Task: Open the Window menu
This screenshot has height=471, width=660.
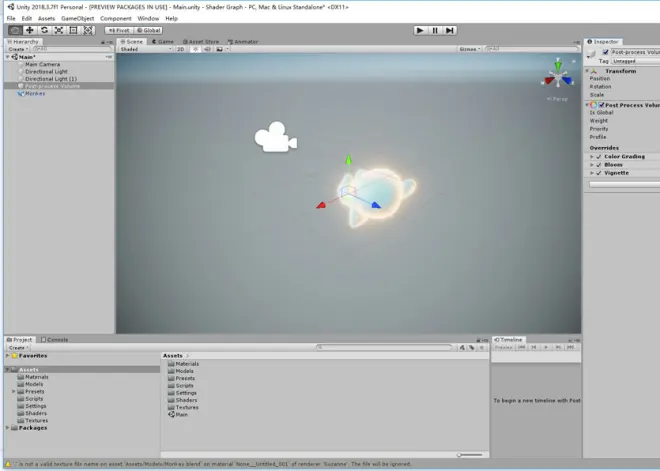Action: tap(148, 19)
